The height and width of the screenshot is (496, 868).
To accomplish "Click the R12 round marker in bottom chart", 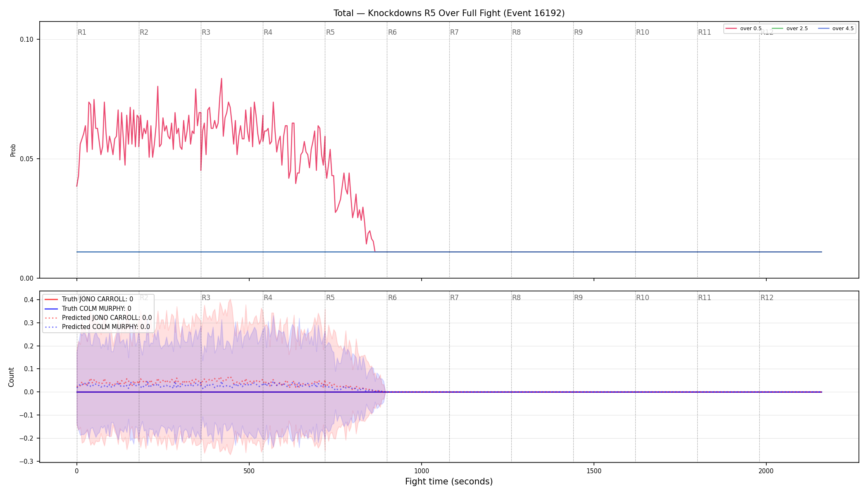I will (x=767, y=298).
